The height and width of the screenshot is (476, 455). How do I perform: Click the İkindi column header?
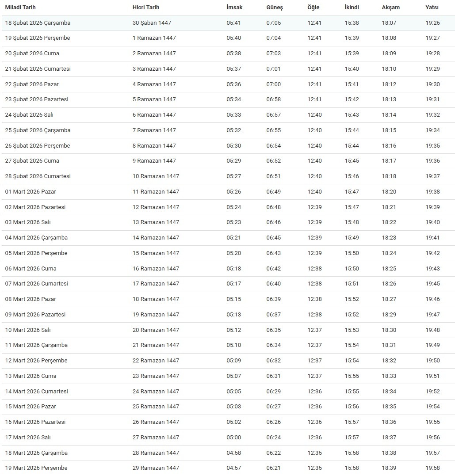click(352, 8)
